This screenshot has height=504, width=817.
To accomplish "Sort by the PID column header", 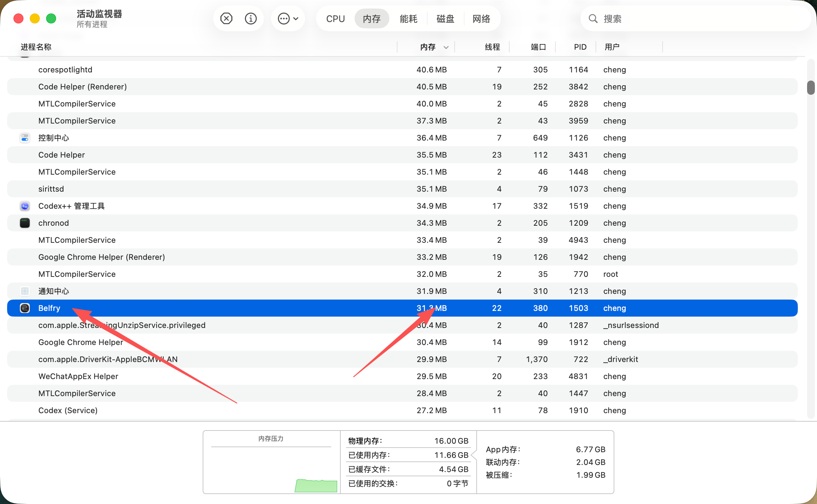I will tap(580, 47).
